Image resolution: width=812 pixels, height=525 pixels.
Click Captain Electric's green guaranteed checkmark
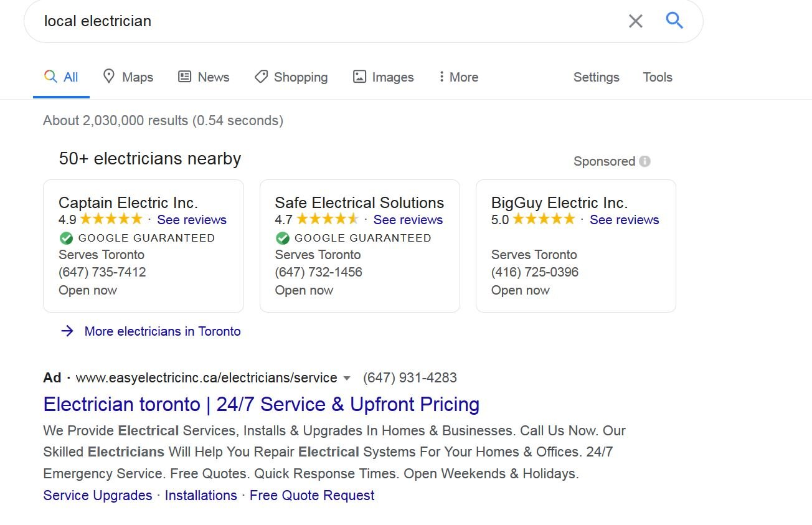coord(66,238)
